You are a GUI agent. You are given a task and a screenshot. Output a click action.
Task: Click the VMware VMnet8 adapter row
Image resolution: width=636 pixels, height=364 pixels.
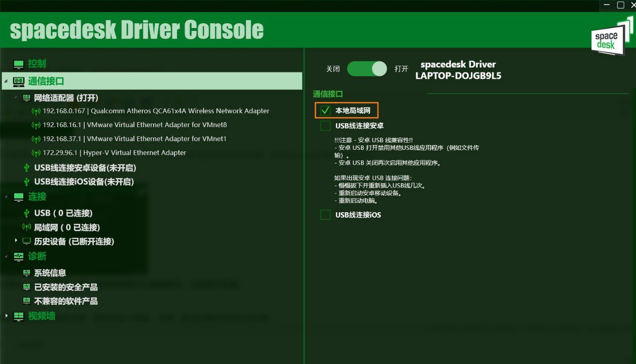(x=135, y=125)
